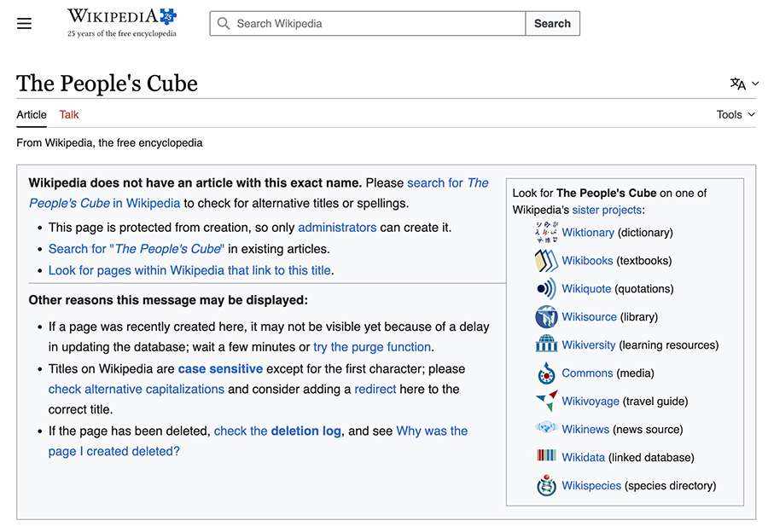This screenshot has width=768, height=532.
Task: Click the Wikivoyage icon
Action: tap(546, 401)
